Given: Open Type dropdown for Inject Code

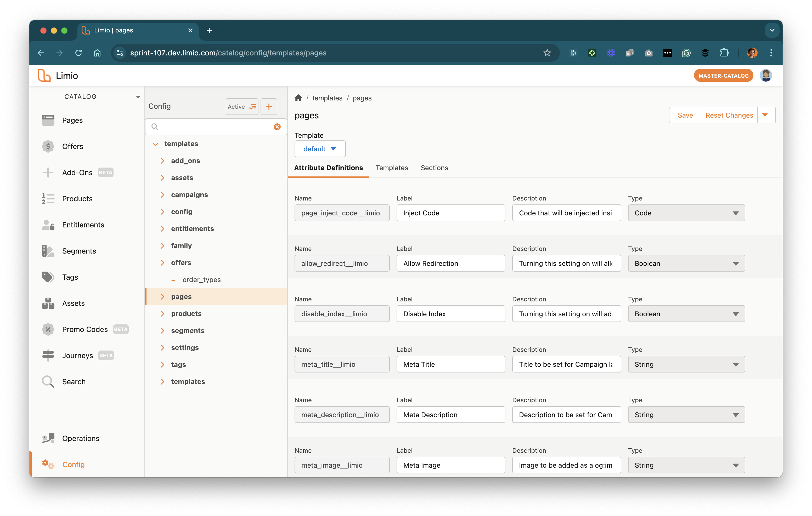Looking at the screenshot, I should (686, 213).
